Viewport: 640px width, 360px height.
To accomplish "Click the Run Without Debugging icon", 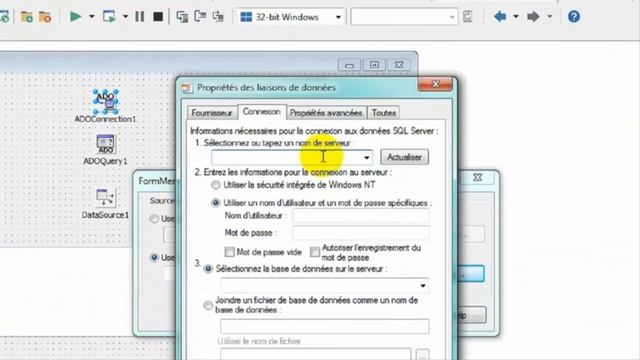I will click(x=109, y=17).
